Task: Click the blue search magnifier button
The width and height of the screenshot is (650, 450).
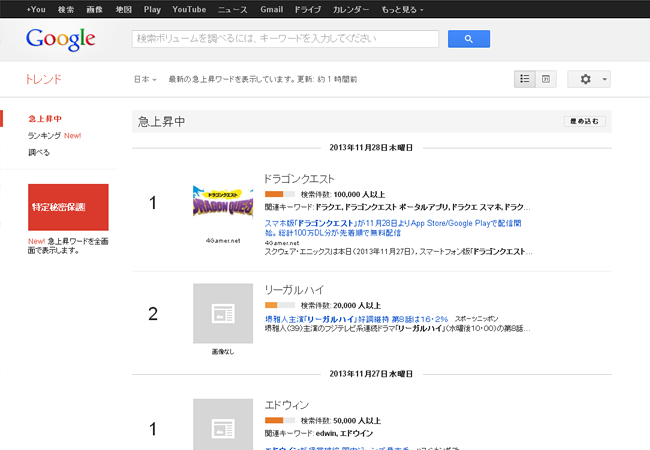Action: [468, 39]
